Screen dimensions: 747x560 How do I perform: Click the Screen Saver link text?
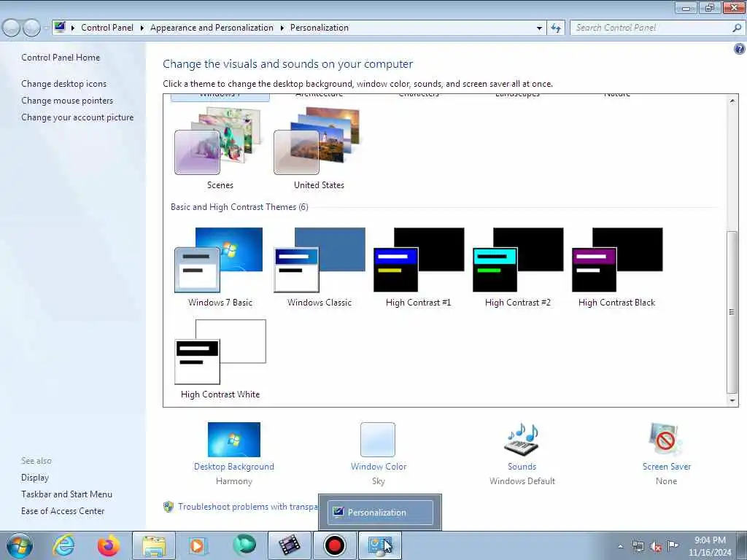667,467
